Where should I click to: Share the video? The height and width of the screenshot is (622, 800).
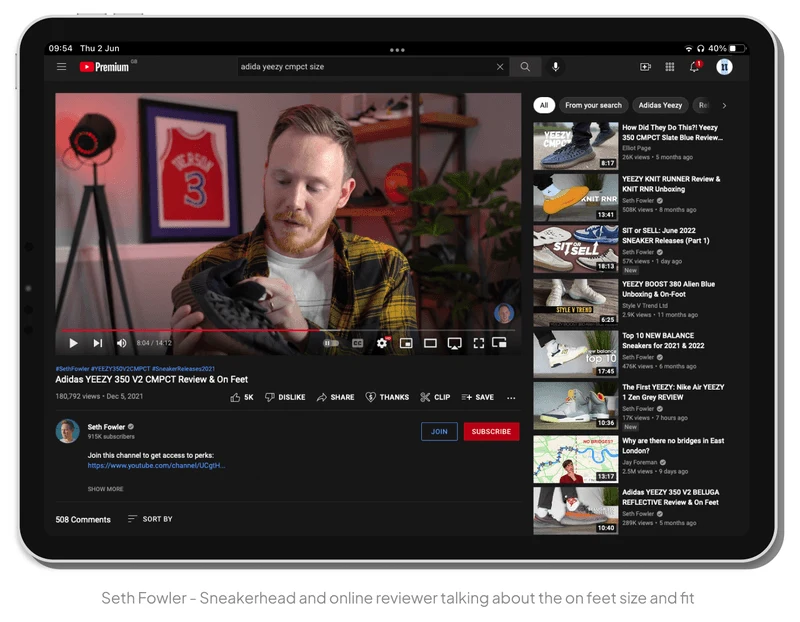pos(335,397)
